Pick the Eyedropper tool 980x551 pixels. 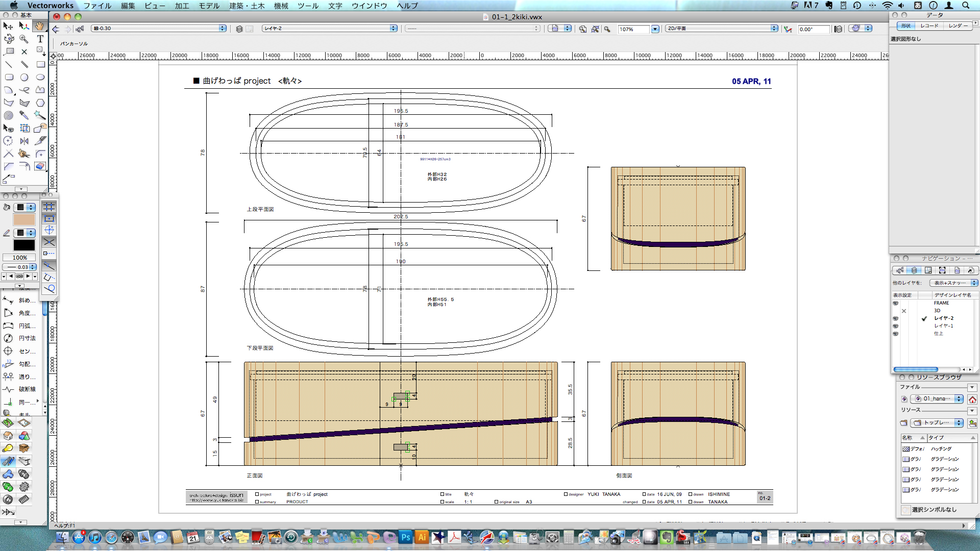point(24,115)
